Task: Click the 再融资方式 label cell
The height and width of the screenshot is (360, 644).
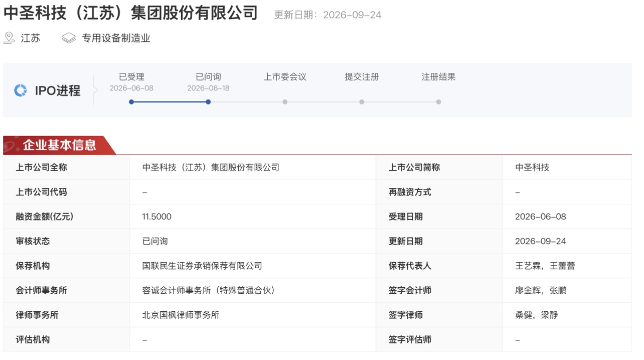Action: tap(439, 192)
